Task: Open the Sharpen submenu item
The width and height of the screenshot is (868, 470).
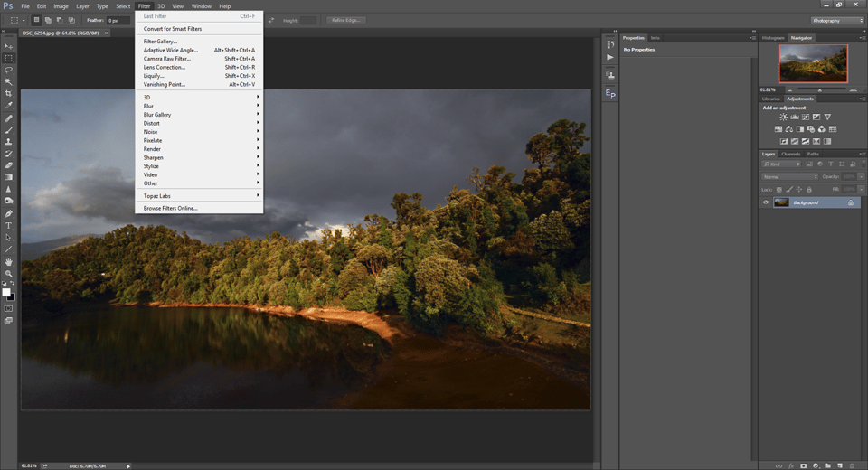Action: [x=199, y=158]
